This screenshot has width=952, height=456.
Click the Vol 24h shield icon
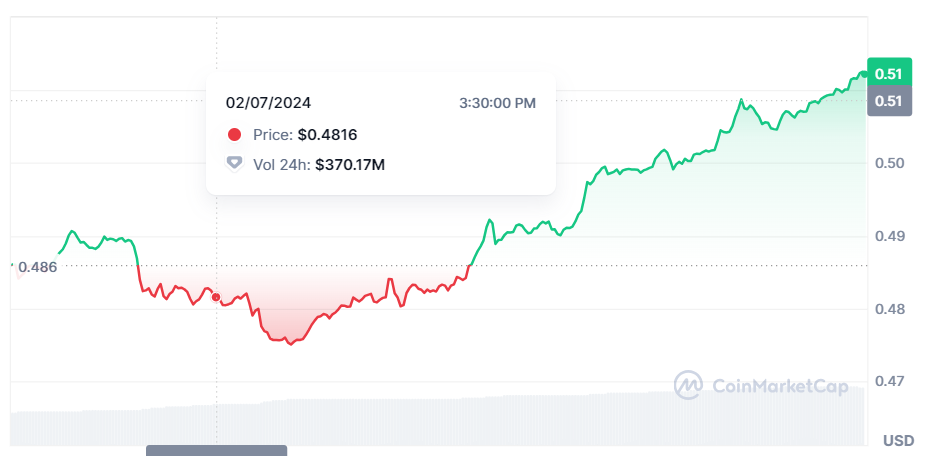coord(234,164)
